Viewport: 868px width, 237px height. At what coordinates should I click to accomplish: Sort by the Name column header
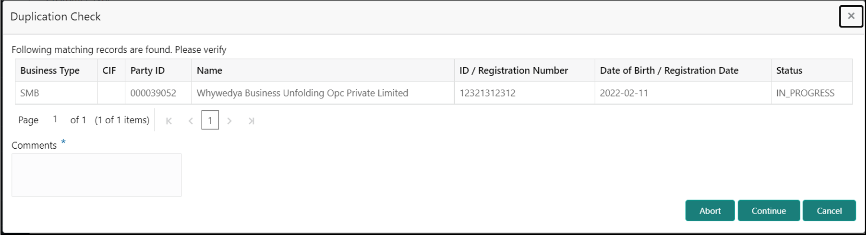tap(209, 71)
